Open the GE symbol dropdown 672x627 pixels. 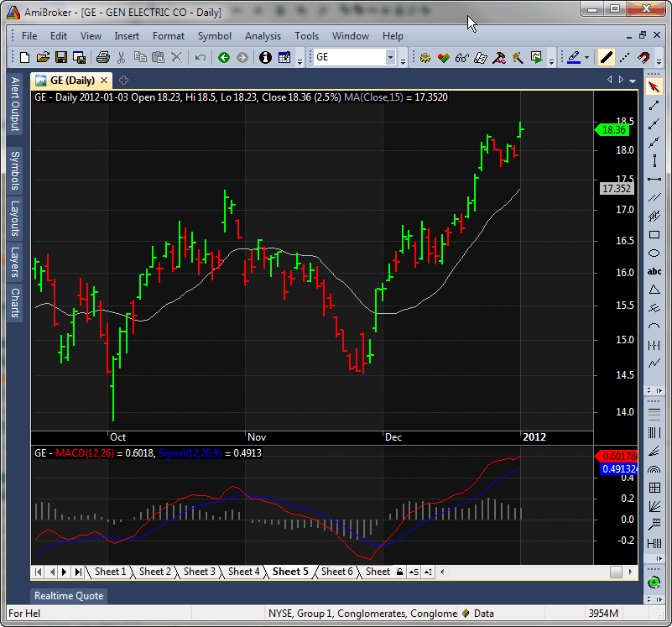390,57
